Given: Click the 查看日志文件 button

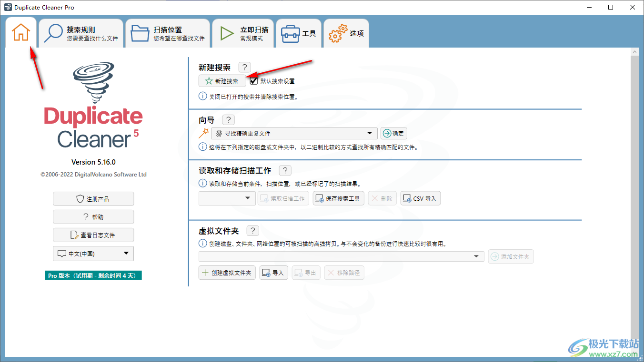Looking at the screenshot, I should click(93, 235).
